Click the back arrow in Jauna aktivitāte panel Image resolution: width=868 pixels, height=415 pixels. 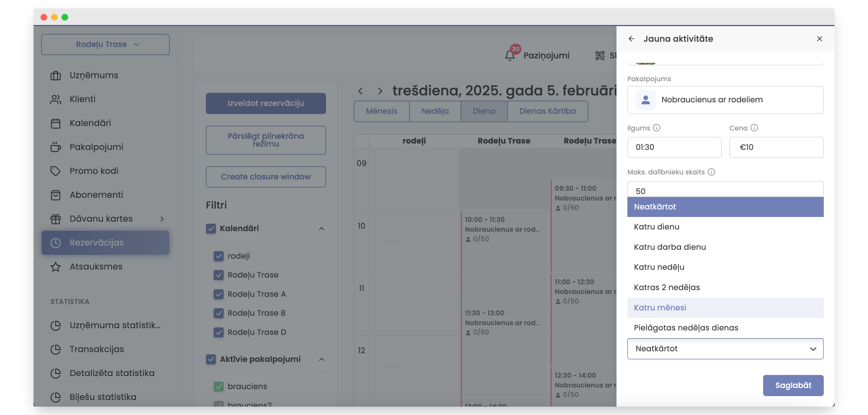pyautogui.click(x=631, y=39)
